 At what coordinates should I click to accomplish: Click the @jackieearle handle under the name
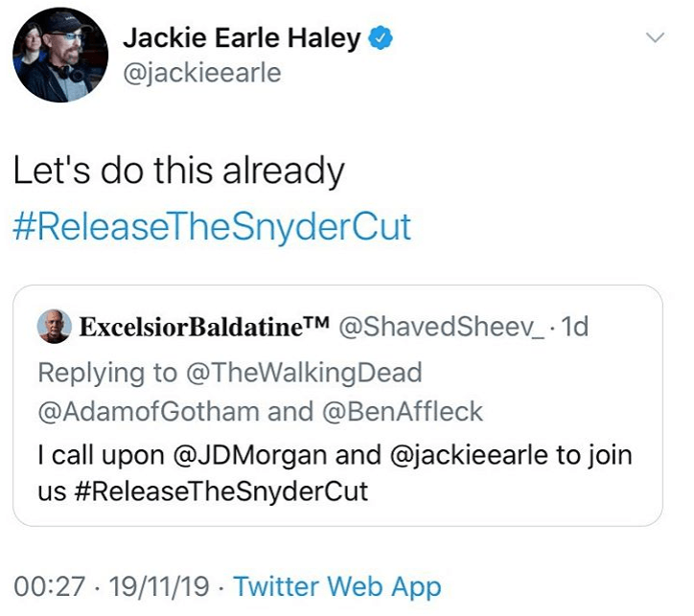click(x=201, y=73)
